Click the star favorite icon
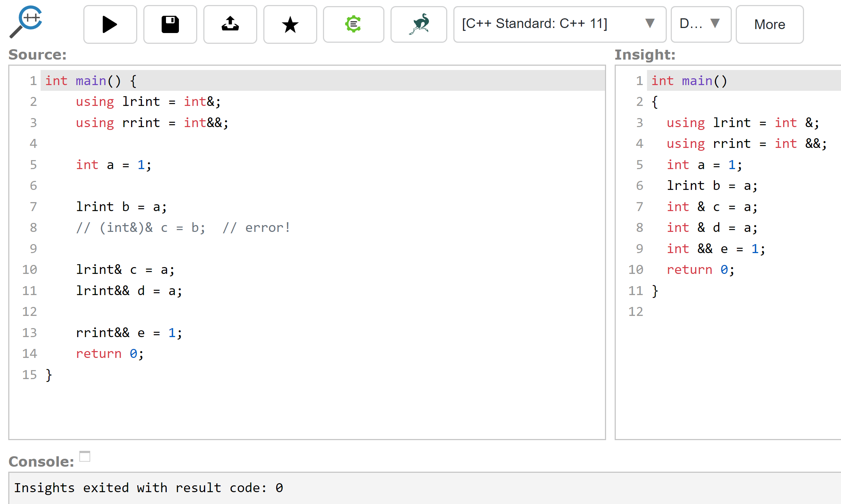The width and height of the screenshot is (841, 504). click(290, 24)
